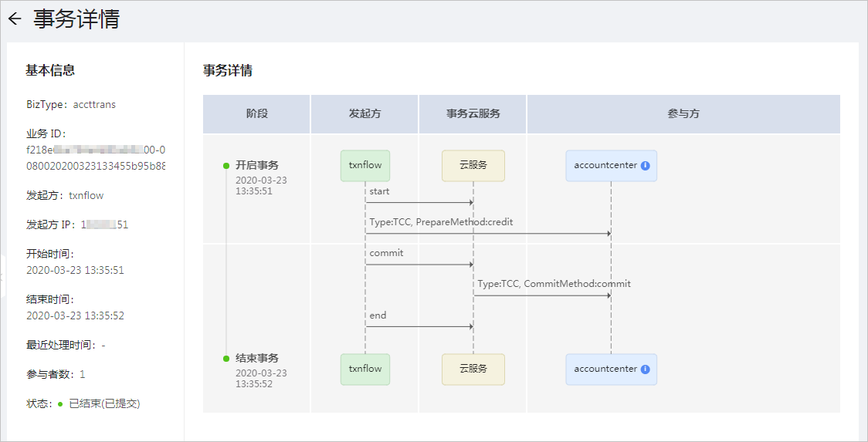
Task: Click the business ID value starting f218e
Action: [x=96, y=157]
